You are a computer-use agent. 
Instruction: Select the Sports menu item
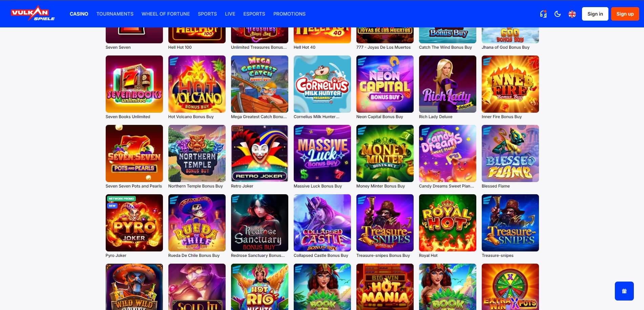tap(207, 14)
